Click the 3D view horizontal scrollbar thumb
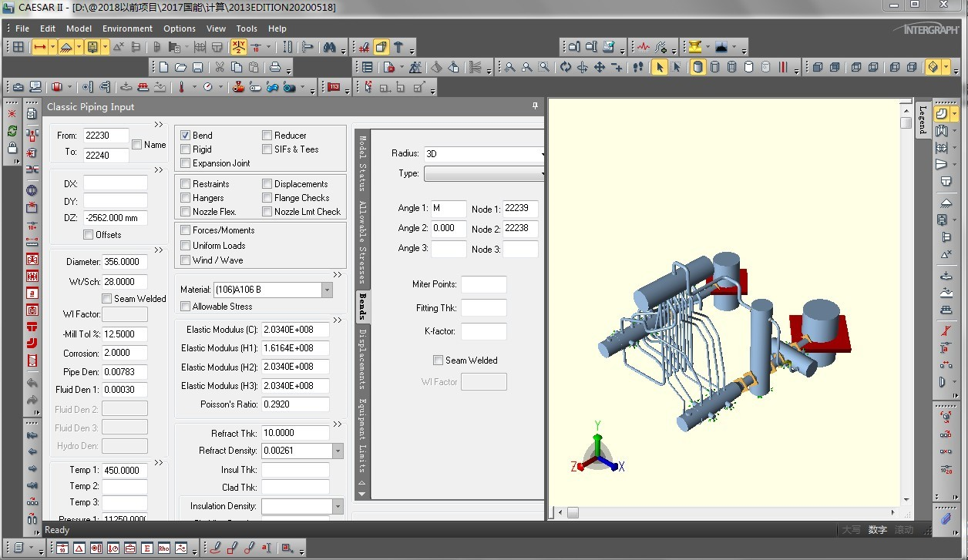The height and width of the screenshot is (560, 968). 573,512
